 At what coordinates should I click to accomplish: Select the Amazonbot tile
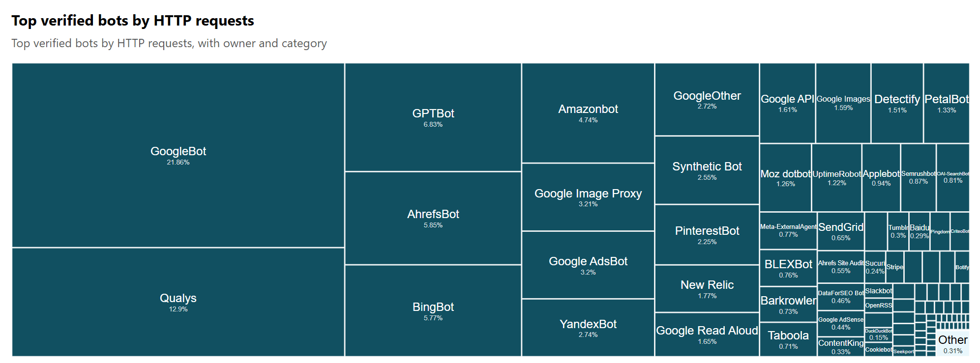[x=588, y=113]
